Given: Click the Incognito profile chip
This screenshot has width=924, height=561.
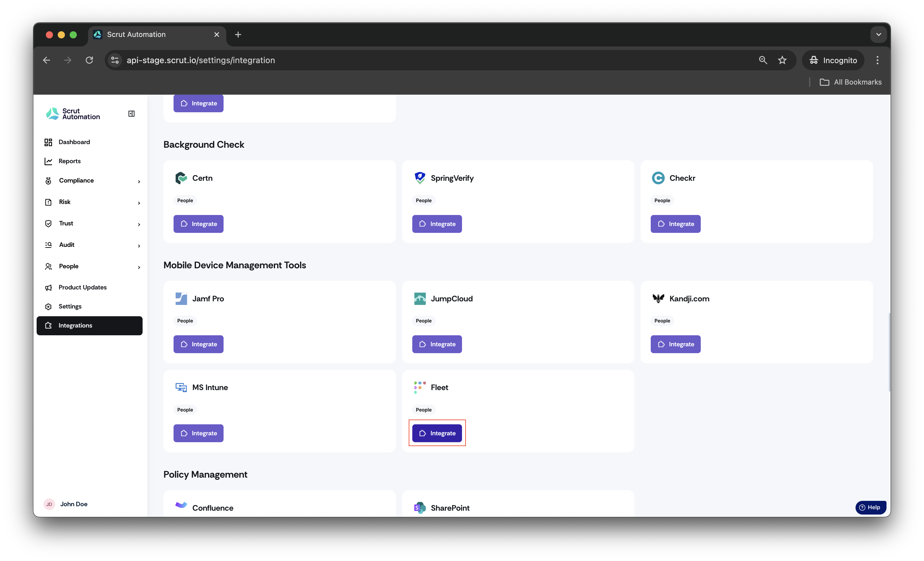Looking at the screenshot, I should pyautogui.click(x=833, y=60).
